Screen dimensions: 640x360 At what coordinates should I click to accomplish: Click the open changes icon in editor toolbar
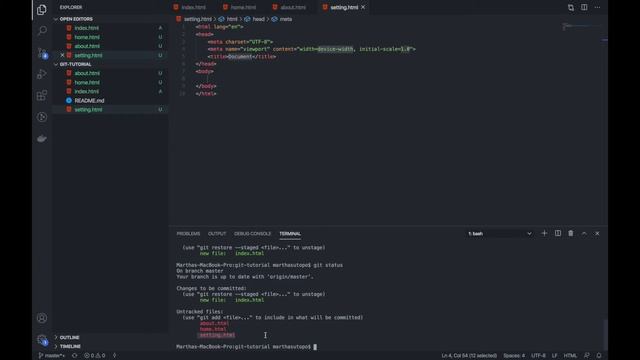click(571, 7)
